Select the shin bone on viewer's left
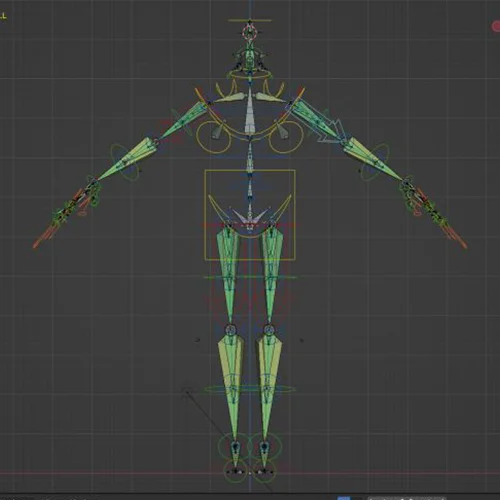The image size is (500, 500). [231, 387]
